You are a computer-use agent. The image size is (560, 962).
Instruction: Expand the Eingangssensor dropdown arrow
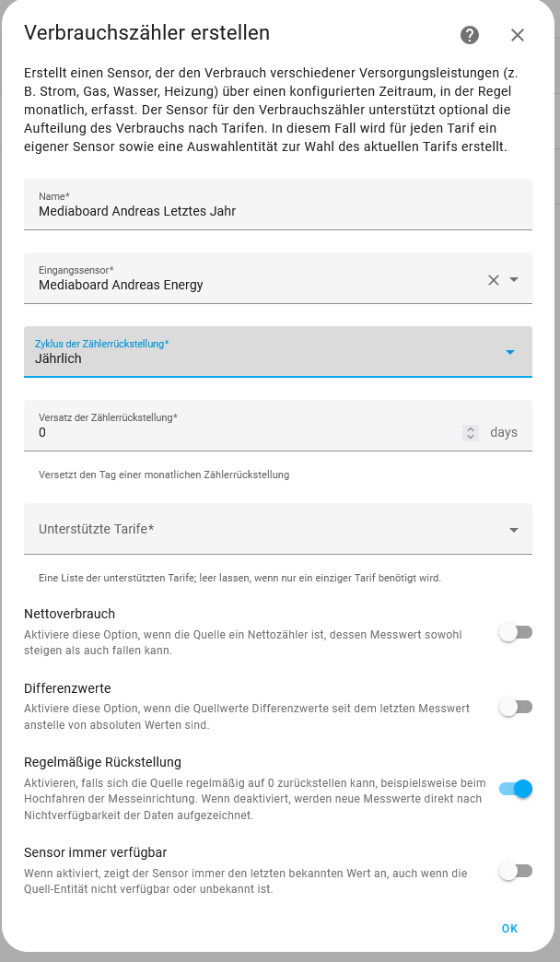click(515, 280)
